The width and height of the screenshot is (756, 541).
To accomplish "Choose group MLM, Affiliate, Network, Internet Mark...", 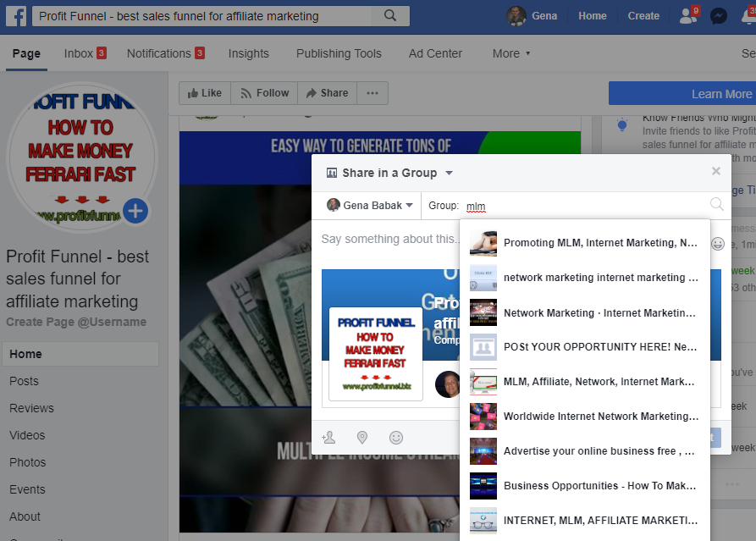I will click(x=585, y=382).
